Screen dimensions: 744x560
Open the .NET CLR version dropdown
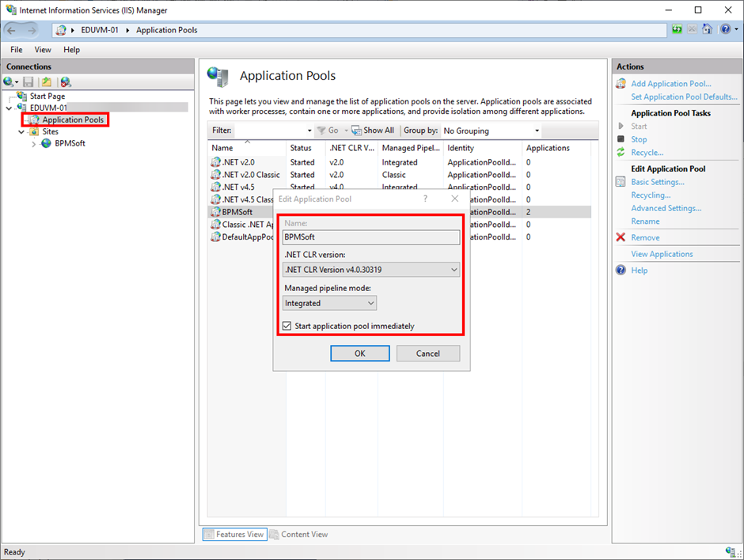pos(371,270)
